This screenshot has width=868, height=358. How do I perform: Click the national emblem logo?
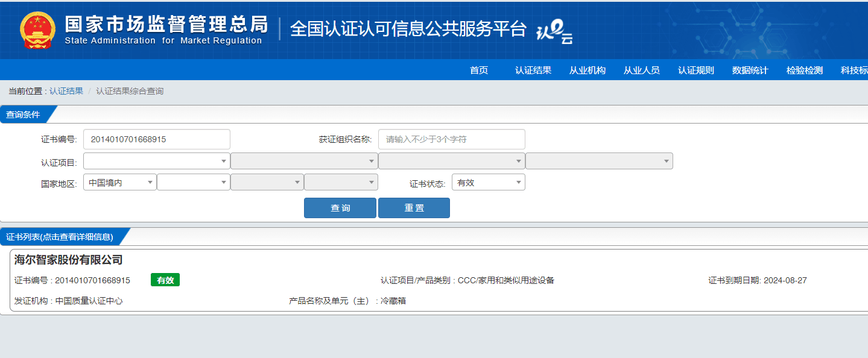[37, 30]
